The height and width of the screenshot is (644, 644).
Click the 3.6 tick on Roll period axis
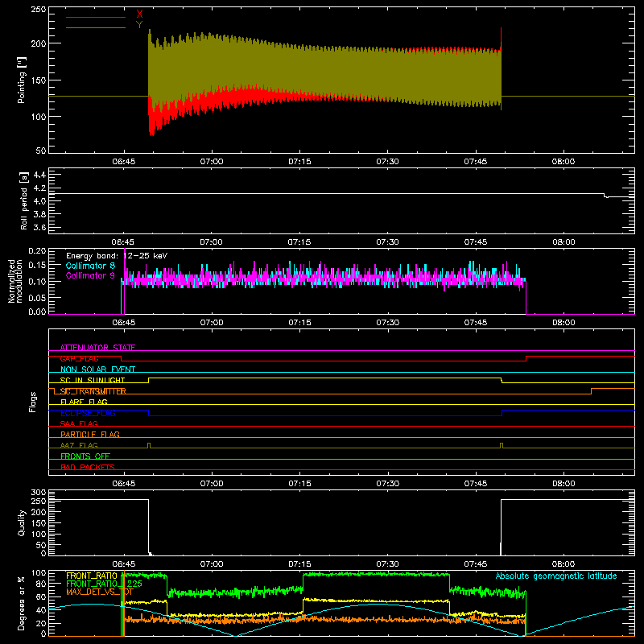(39, 227)
